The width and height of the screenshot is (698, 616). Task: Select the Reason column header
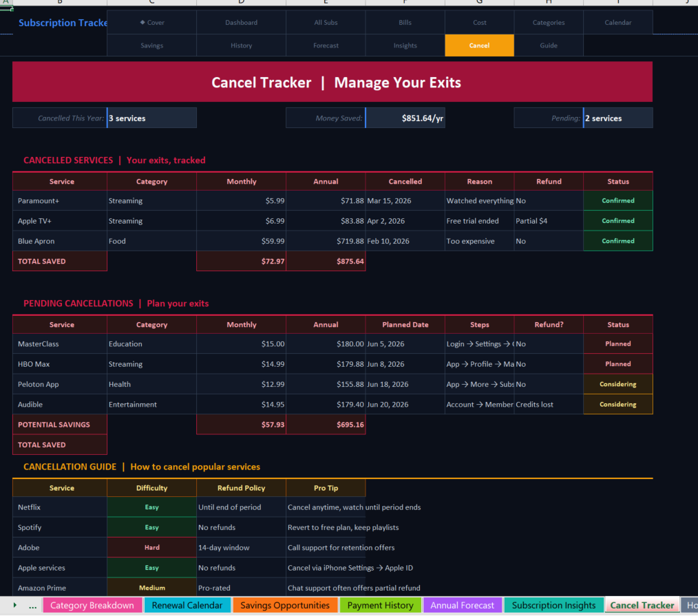coord(479,182)
